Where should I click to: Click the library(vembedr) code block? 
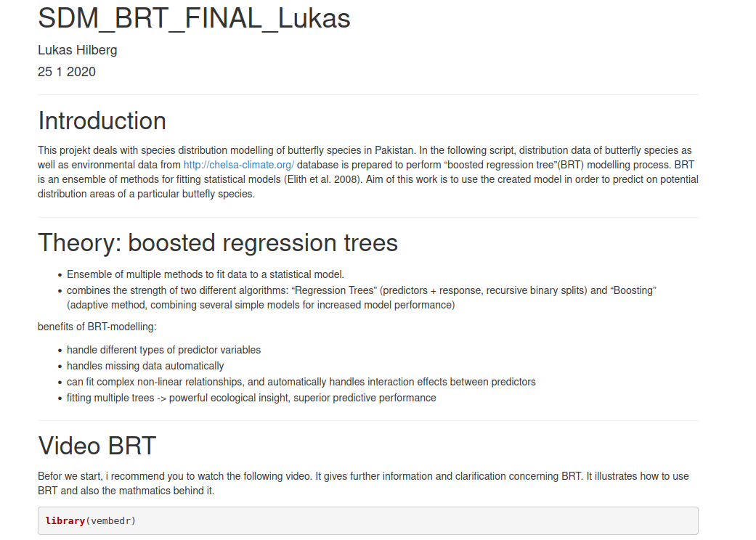point(367,520)
